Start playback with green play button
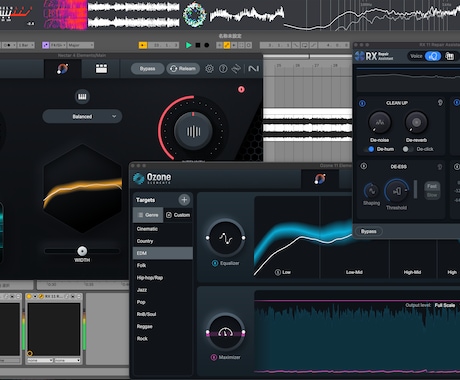Viewport: 460px width, 380px height. coord(189,45)
